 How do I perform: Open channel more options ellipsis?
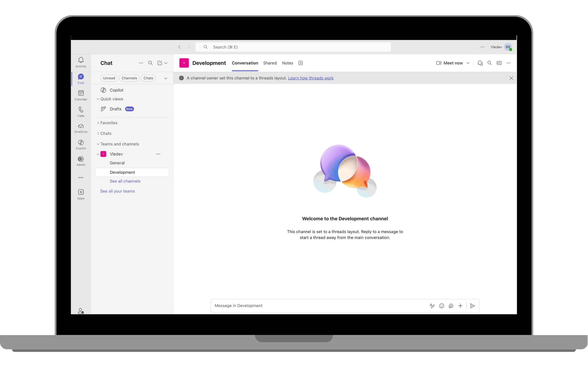[509, 63]
